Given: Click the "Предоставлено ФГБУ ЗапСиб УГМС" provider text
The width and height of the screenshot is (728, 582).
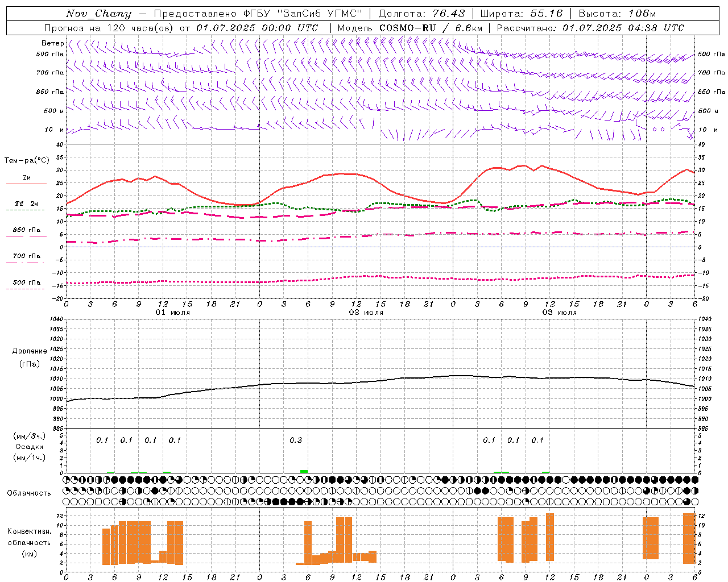Looking at the screenshot, I should [258, 14].
